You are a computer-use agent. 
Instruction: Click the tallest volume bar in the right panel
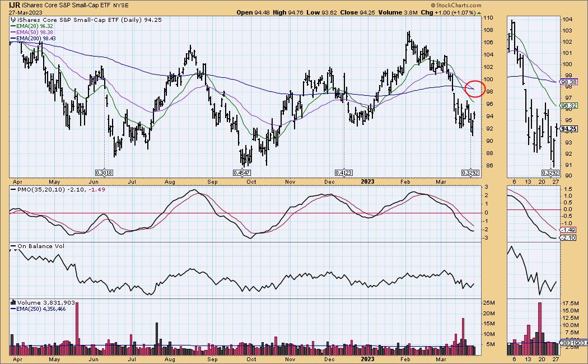[540, 329]
